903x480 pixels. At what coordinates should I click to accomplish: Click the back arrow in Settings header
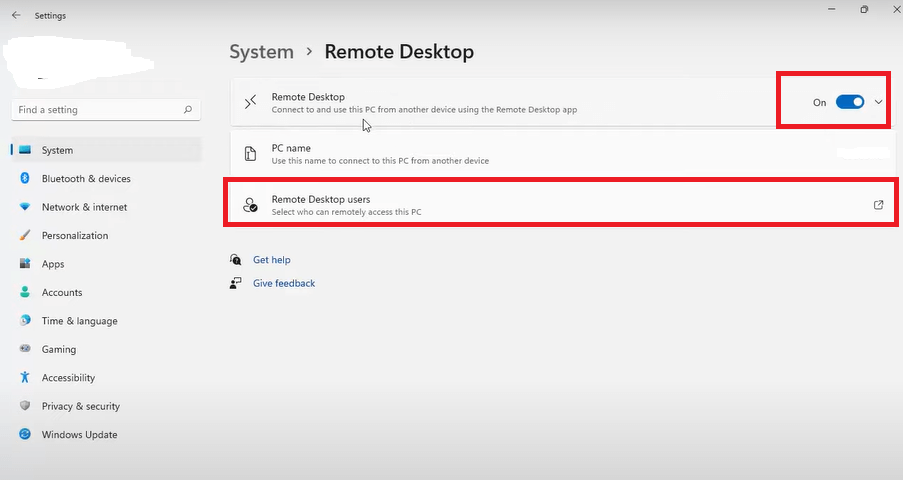coord(16,16)
